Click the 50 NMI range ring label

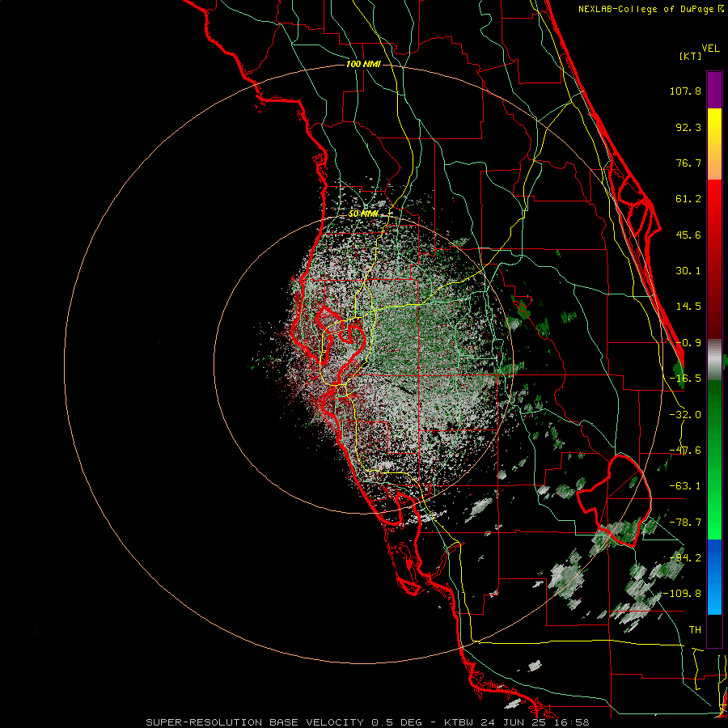[362, 214]
